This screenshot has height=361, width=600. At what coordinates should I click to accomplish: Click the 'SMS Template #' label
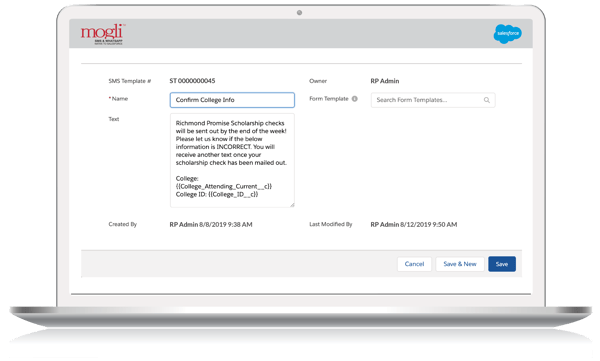130,81
